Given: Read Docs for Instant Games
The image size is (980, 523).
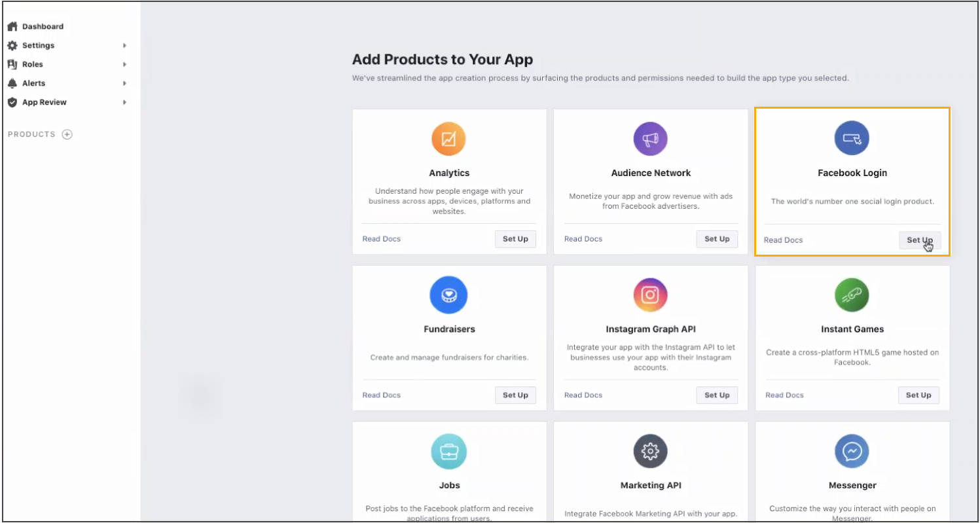Looking at the screenshot, I should (784, 395).
